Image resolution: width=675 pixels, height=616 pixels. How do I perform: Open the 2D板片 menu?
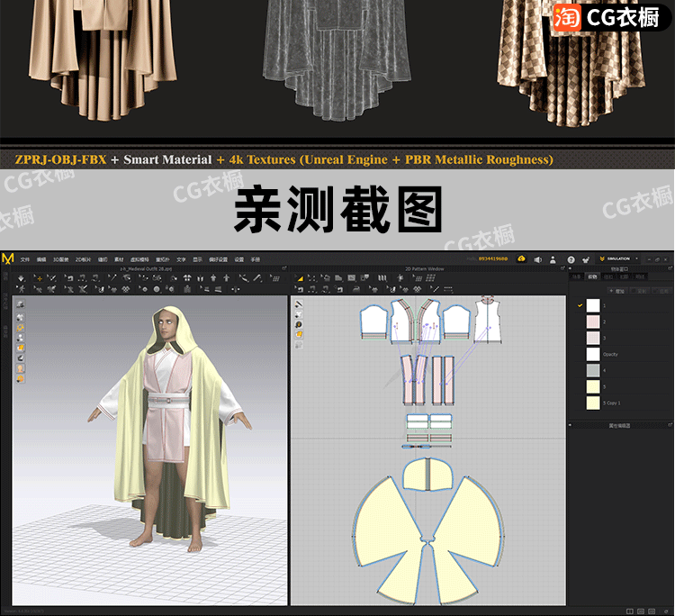tap(83, 259)
